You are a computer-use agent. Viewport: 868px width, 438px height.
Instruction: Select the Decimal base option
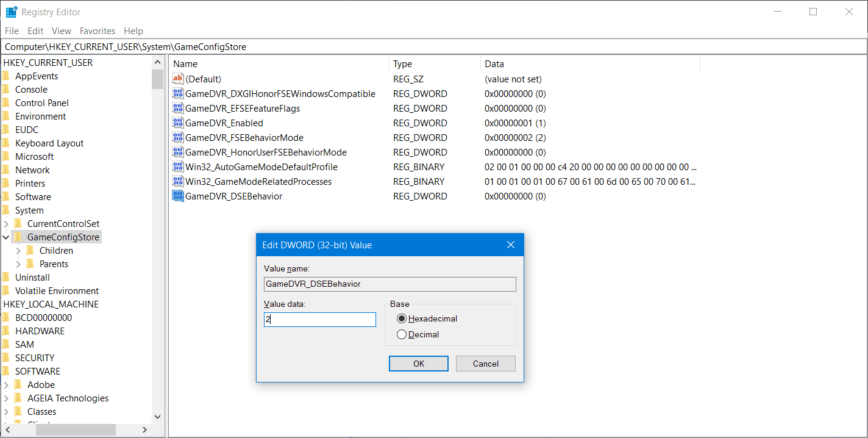coord(402,334)
